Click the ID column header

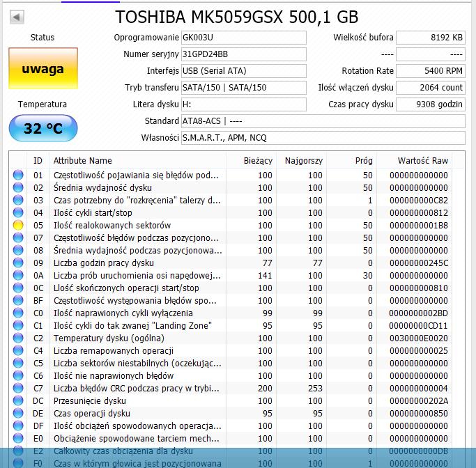38,160
